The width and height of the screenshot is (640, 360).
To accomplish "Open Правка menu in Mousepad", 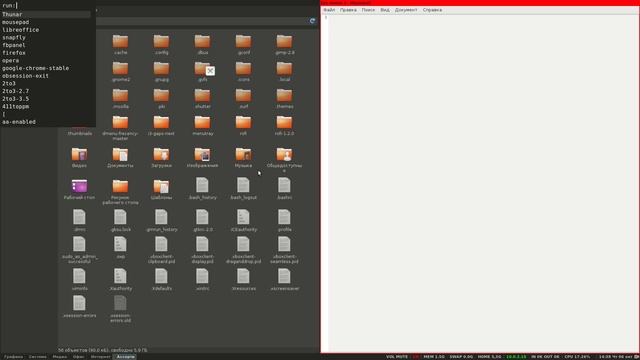I will (x=348, y=10).
